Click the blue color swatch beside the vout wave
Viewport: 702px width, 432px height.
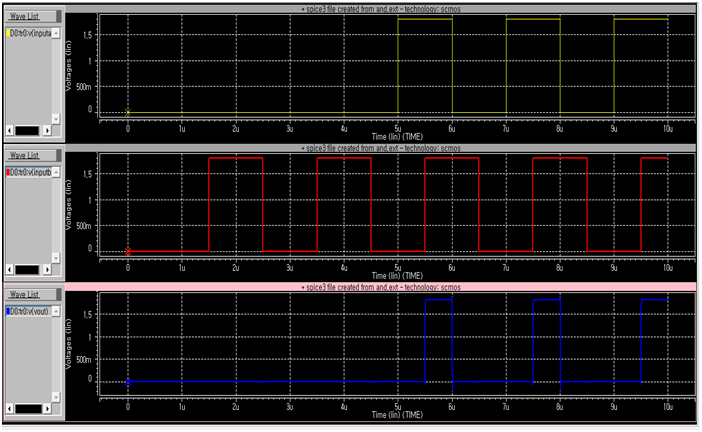coord(8,311)
